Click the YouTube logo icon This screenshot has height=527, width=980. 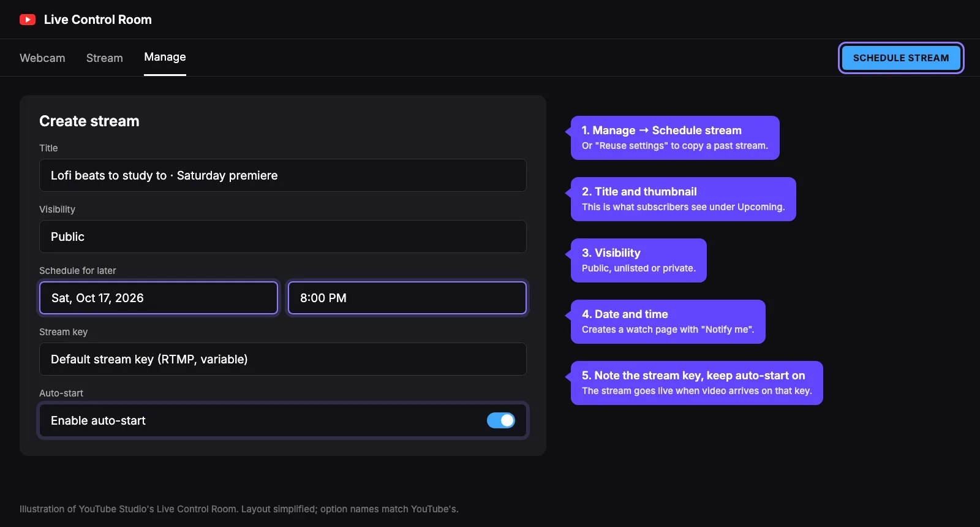coord(28,20)
